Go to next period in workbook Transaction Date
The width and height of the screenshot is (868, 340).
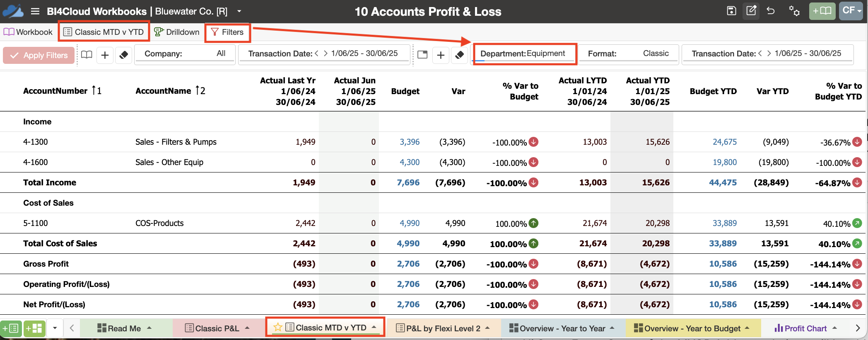pyautogui.click(x=325, y=53)
